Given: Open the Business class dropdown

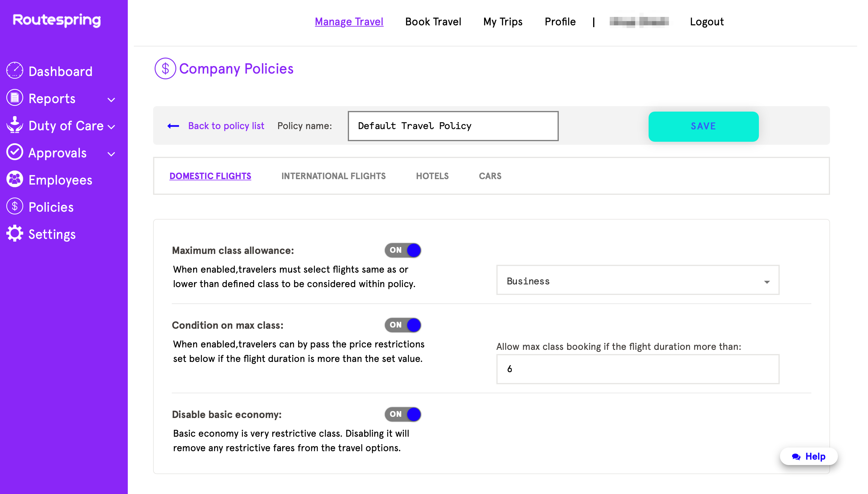Looking at the screenshot, I should pos(637,280).
